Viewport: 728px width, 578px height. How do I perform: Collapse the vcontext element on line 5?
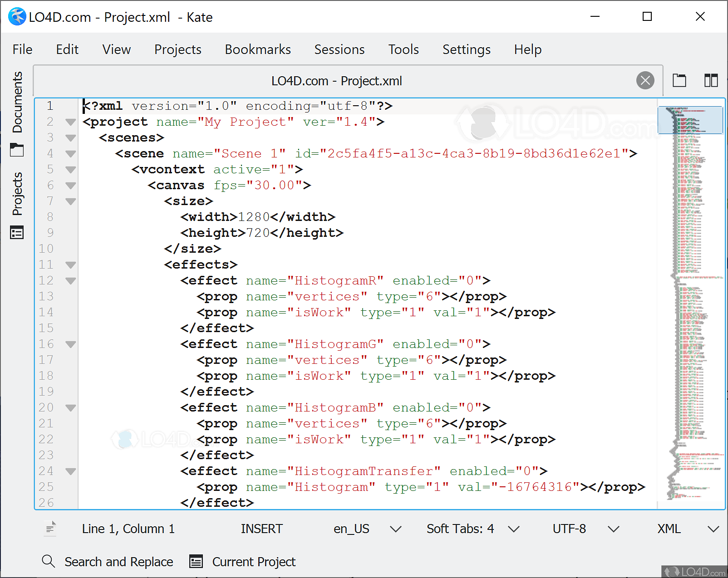[x=70, y=170]
